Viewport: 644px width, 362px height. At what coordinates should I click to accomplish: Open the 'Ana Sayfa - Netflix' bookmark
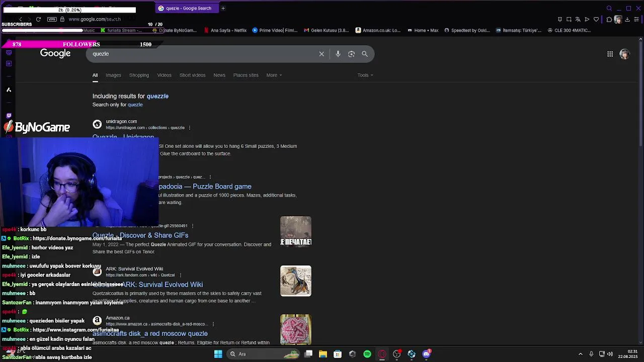225,30
